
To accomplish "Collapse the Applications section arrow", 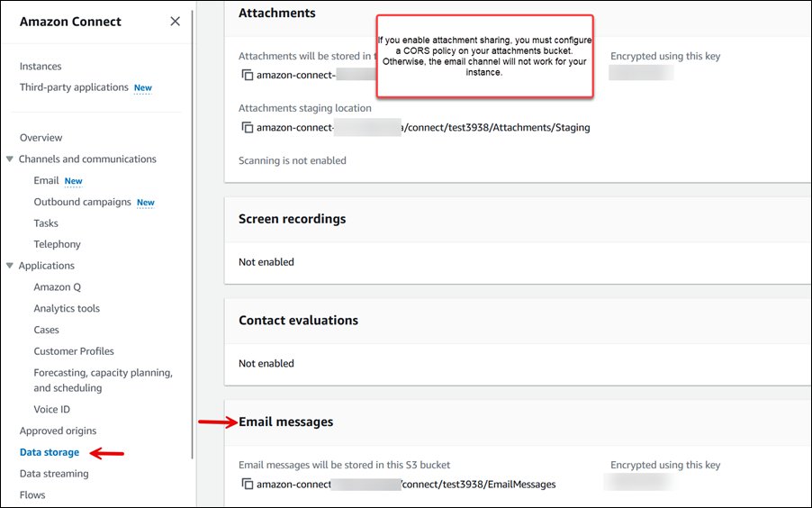I will [x=10, y=266].
